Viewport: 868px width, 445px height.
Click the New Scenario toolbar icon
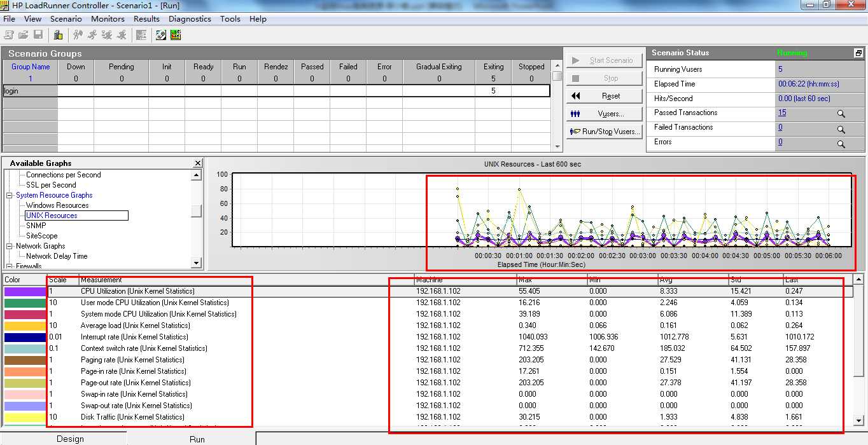(10, 34)
